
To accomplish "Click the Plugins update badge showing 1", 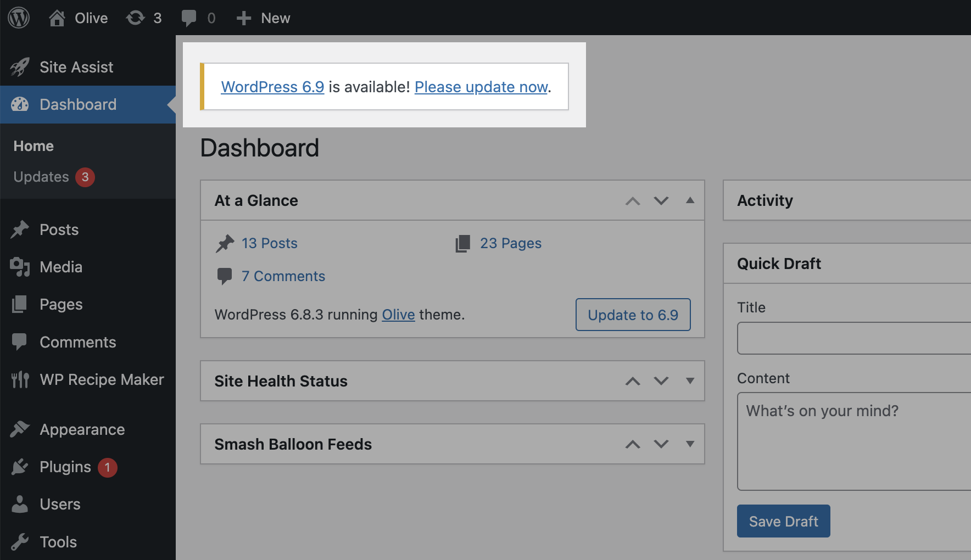I will coord(108,467).
